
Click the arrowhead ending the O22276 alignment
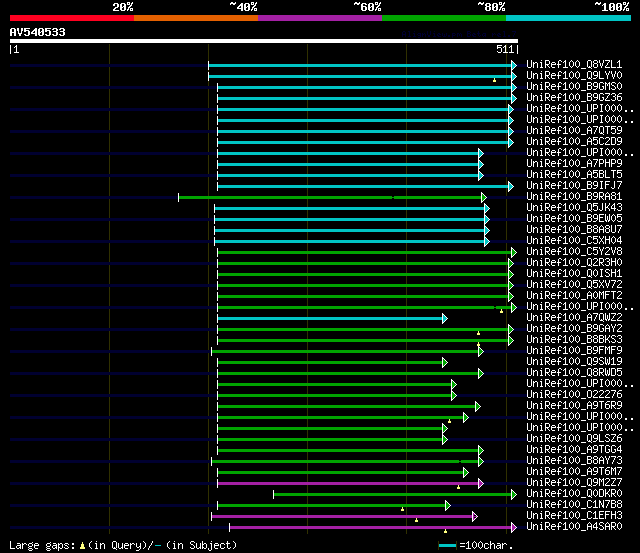(x=454, y=395)
